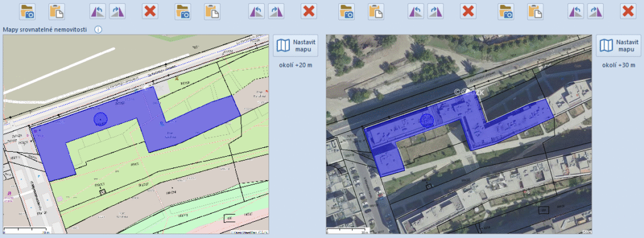Image resolution: width=644 pixels, height=238 pixels.
Task: Open the second group's folder-camera icon
Action: click(183, 11)
